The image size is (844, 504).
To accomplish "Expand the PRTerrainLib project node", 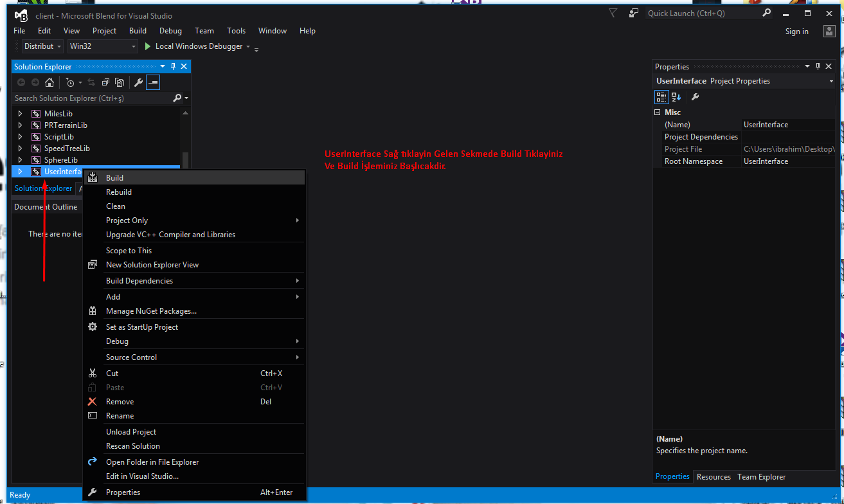I will [20, 125].
